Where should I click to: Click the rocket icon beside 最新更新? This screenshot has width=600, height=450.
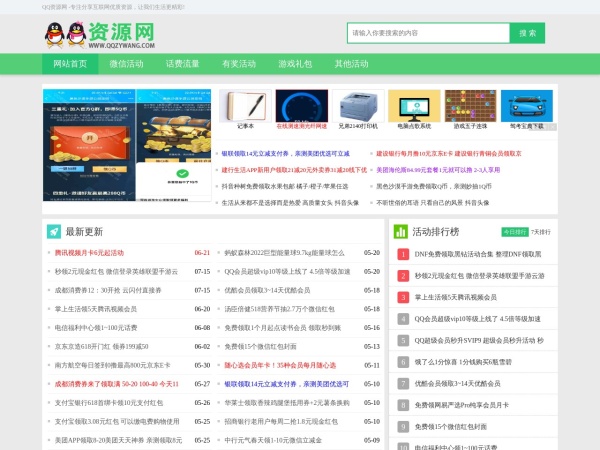pyautogui.click(x=54, y=232)
